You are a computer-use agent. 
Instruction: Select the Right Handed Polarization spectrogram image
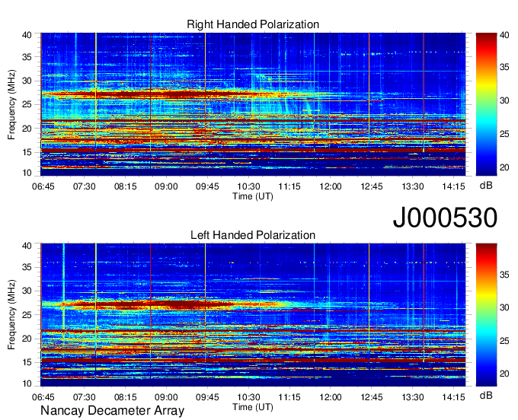pos(253,104)
